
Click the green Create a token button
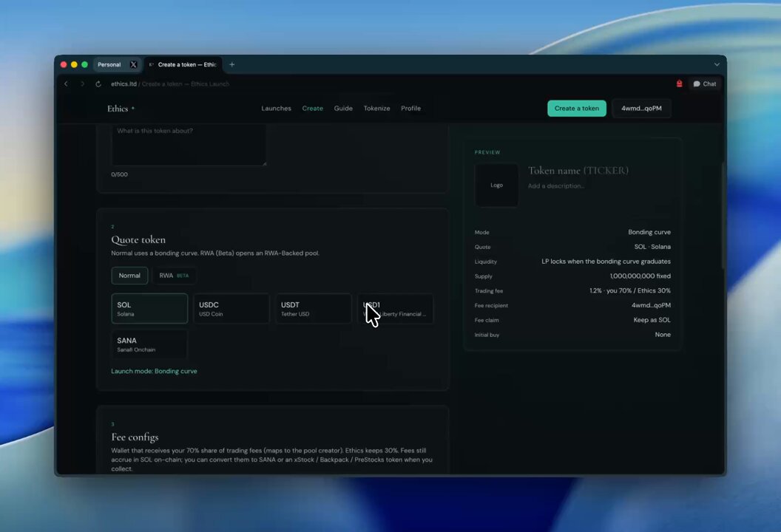coord(577,108)
